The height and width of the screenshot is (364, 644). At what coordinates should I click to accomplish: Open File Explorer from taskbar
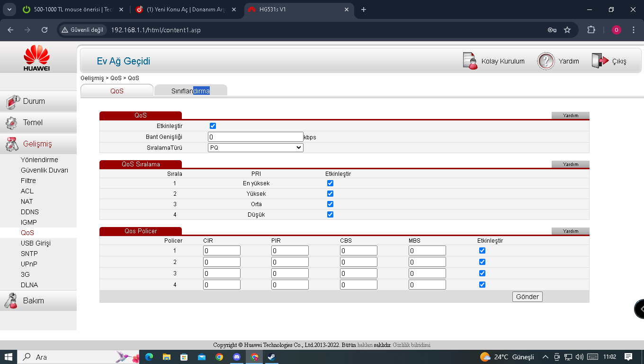167,357
